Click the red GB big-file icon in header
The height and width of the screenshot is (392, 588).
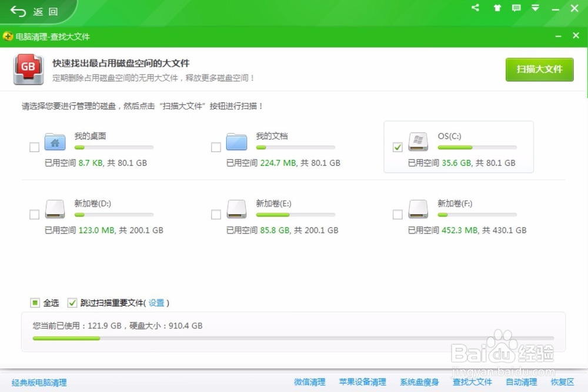coord(28,68)
